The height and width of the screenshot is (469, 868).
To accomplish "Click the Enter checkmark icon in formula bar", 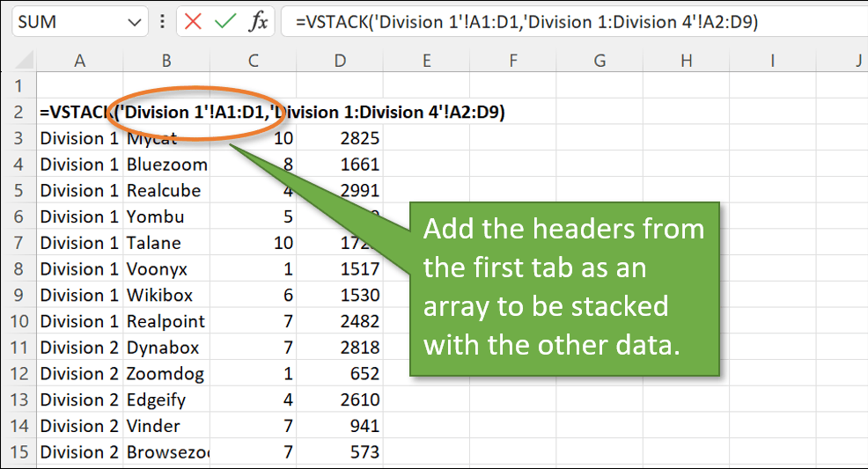I will click(225, 22).
